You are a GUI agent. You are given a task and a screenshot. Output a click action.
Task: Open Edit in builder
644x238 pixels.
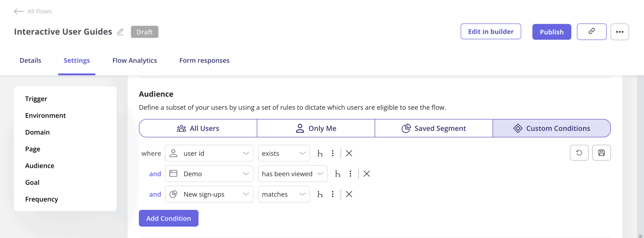491,32
